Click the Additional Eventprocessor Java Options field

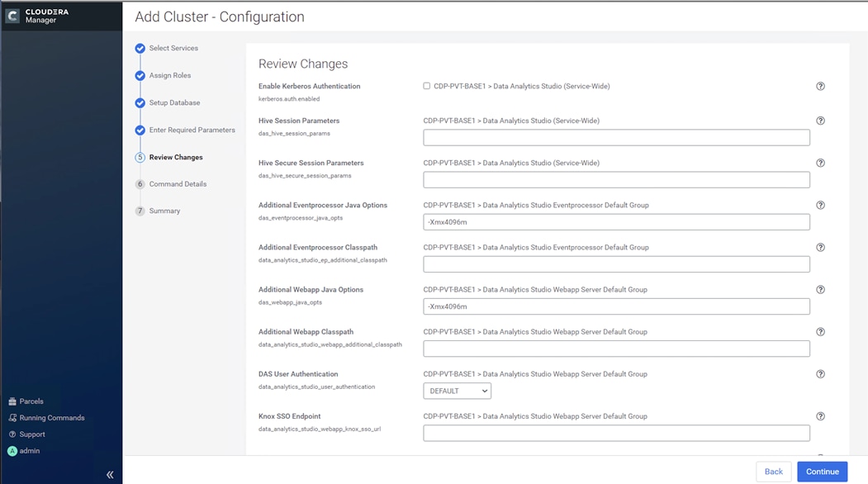tap(616, 222)
